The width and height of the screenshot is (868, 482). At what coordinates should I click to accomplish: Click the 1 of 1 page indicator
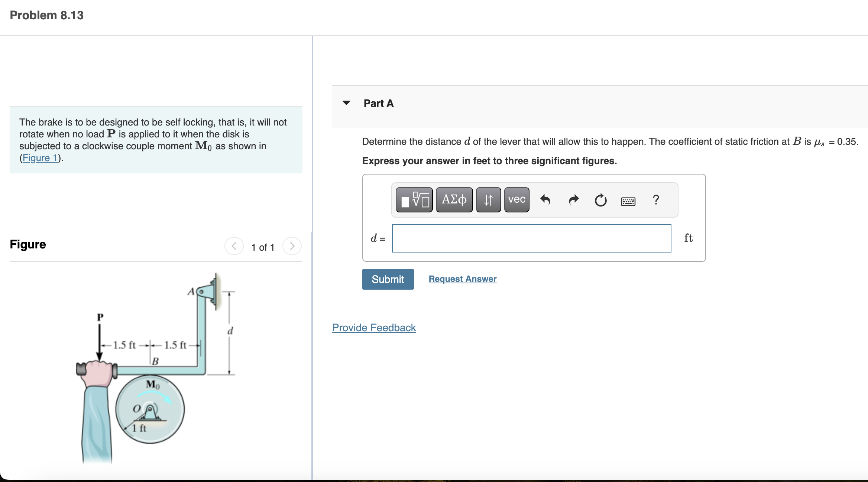pyautogui.click(x=263, y=247)
